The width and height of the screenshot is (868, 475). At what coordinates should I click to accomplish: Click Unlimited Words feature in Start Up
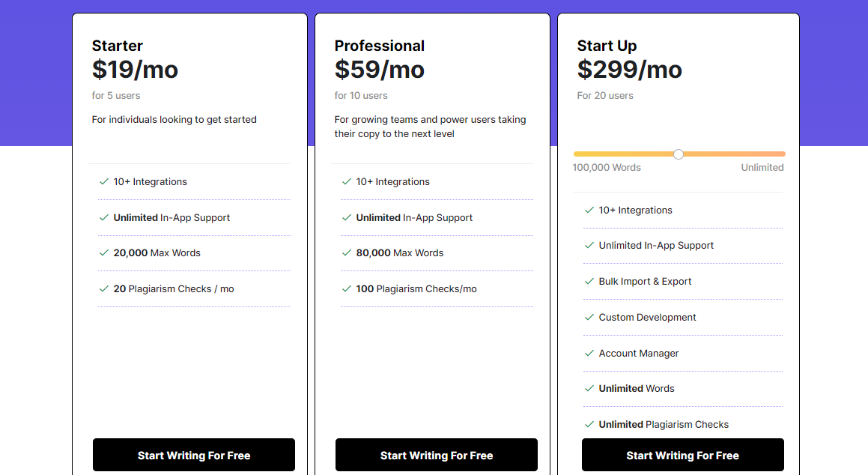point(637,388)
